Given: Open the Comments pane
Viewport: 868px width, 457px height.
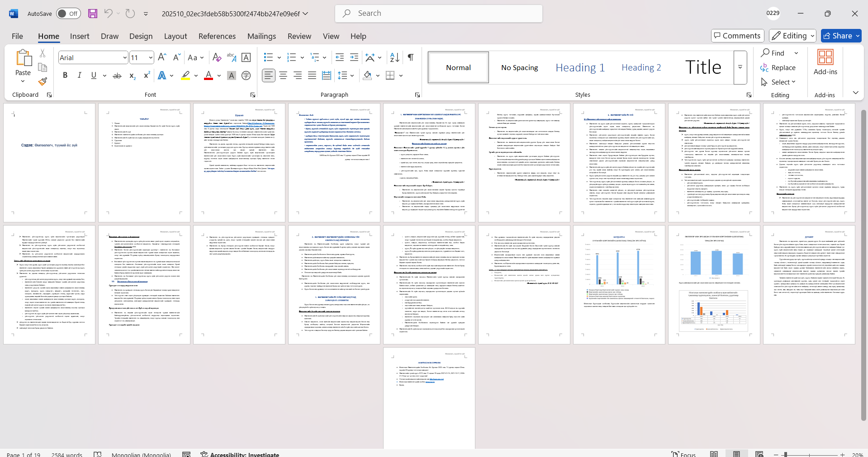Looking at the screenshot, I should [x=737, y=36].
